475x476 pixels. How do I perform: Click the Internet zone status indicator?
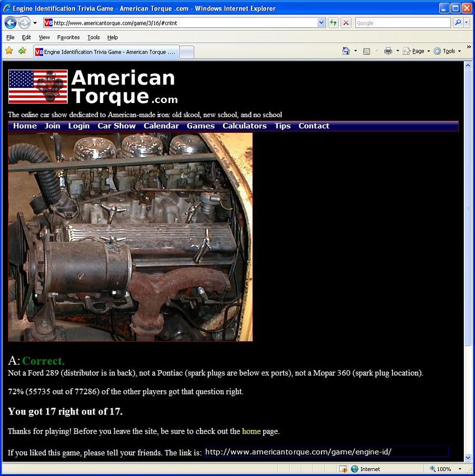click(x=366, y=469)
